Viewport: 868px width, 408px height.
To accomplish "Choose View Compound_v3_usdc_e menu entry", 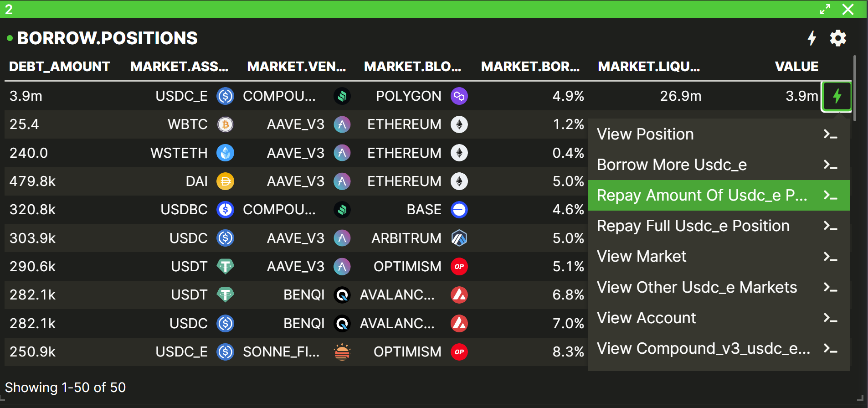I will point(719,349).
